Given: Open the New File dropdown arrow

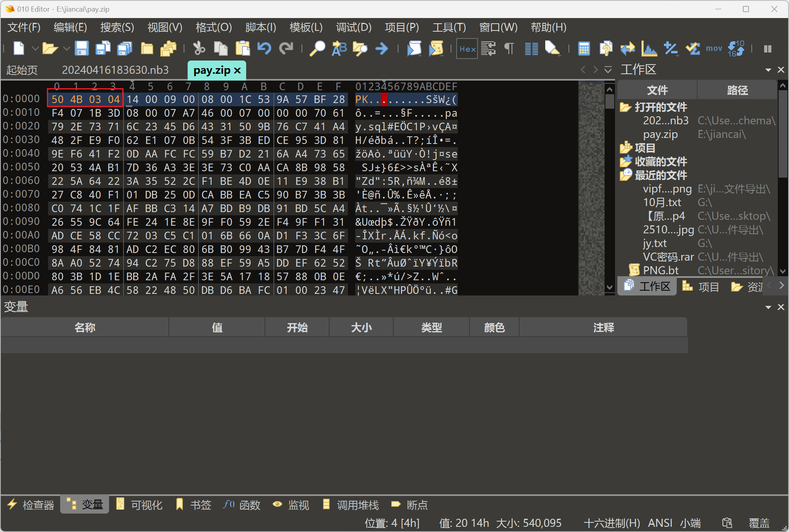Looking at the screenshot, I should (35, 49).
